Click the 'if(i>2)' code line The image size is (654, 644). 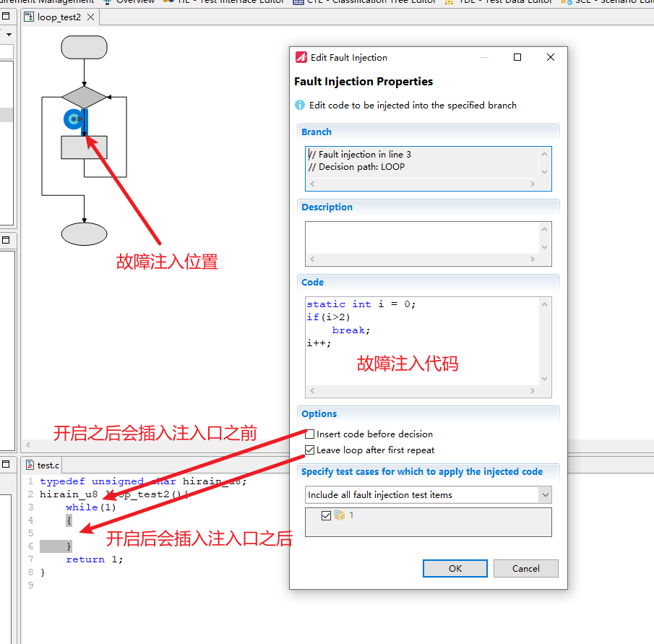[328, 317]
